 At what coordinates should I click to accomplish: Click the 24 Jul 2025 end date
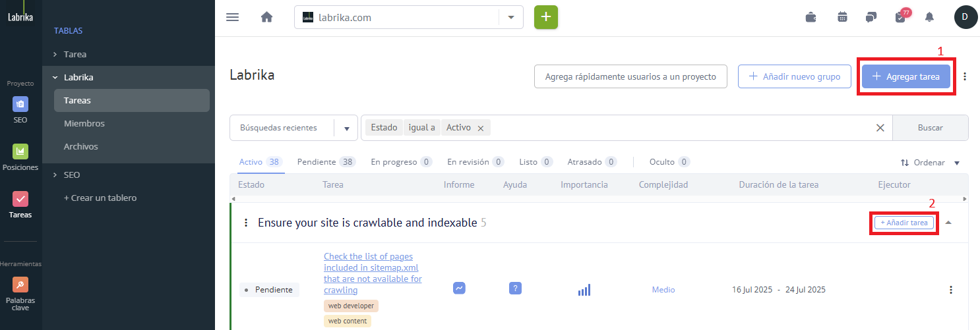805,289
